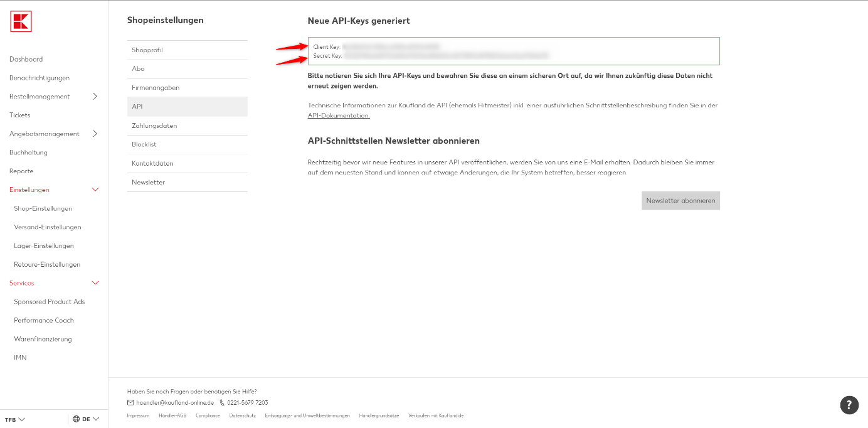Image resolution: width=868 pixels, height=428 pixels.
Task: Expand the Angebotsmanagement chevron
Action: pos(95,134)
